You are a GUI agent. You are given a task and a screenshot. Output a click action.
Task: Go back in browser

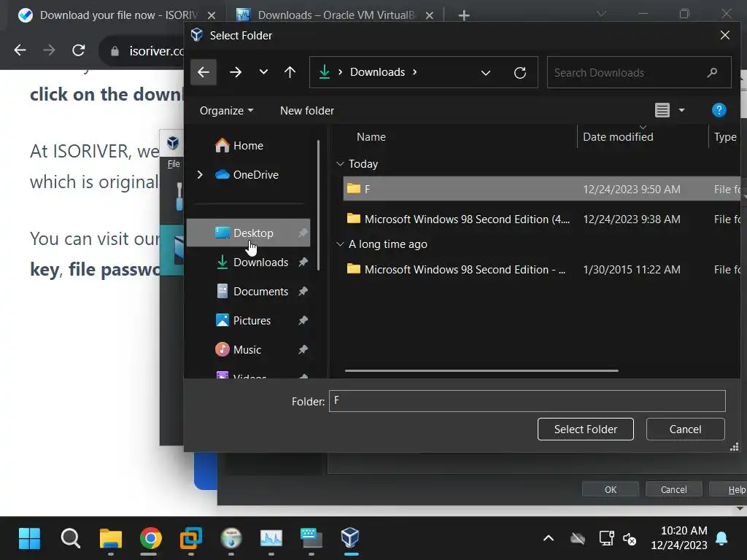pos(20,50)
